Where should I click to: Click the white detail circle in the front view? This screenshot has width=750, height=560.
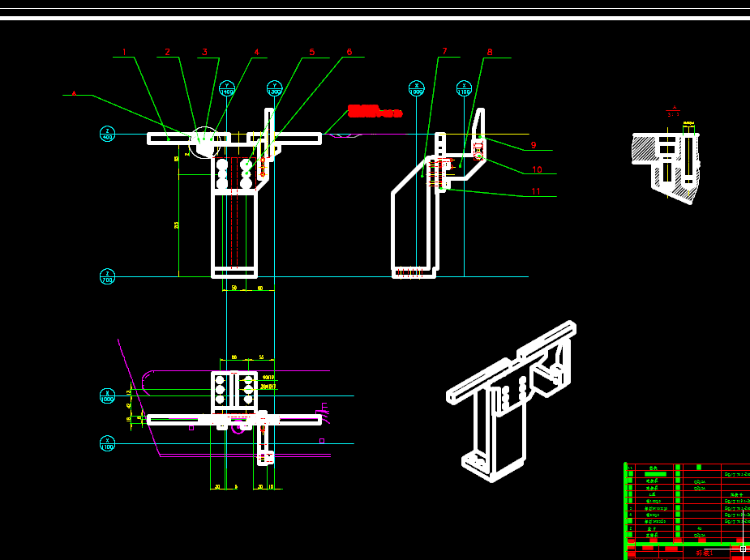204,142
